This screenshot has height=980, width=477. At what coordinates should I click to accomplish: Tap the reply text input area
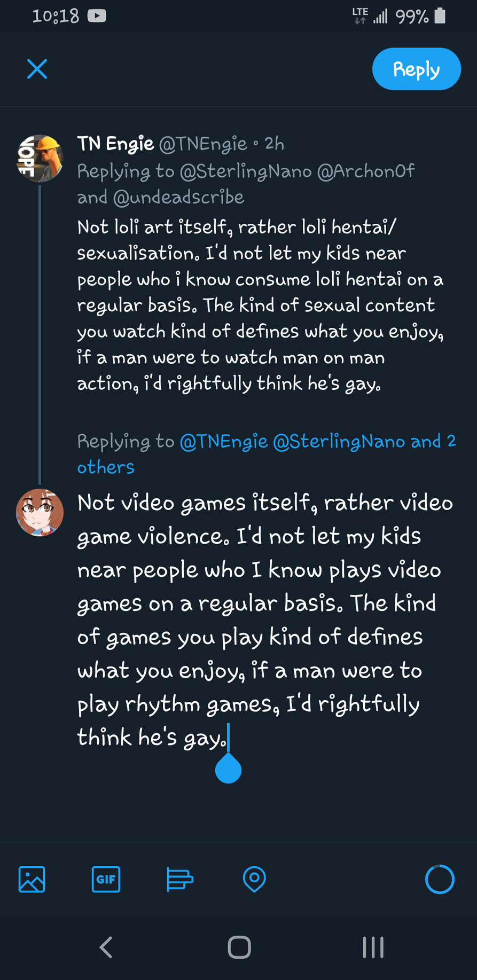[264, 620]
